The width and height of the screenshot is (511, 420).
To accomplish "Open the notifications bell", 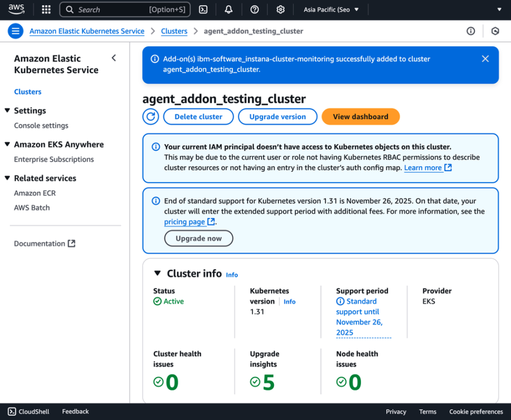I will point(229,9).
